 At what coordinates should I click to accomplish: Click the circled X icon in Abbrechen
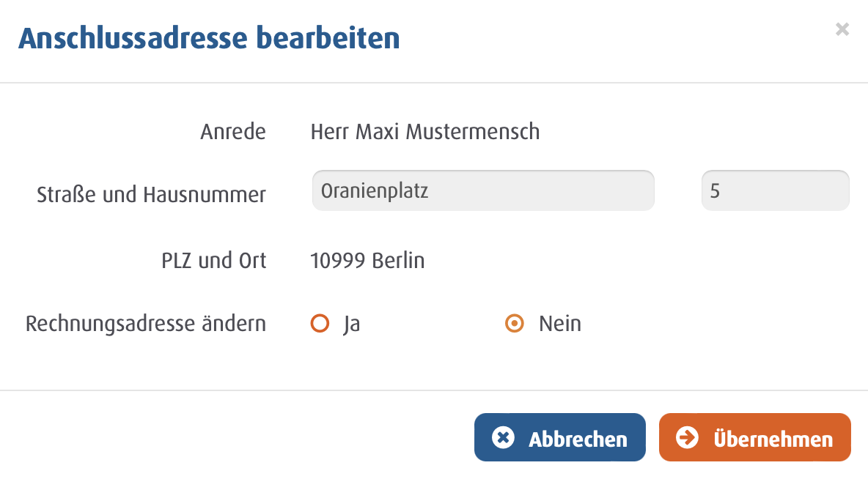click(503, 437)
